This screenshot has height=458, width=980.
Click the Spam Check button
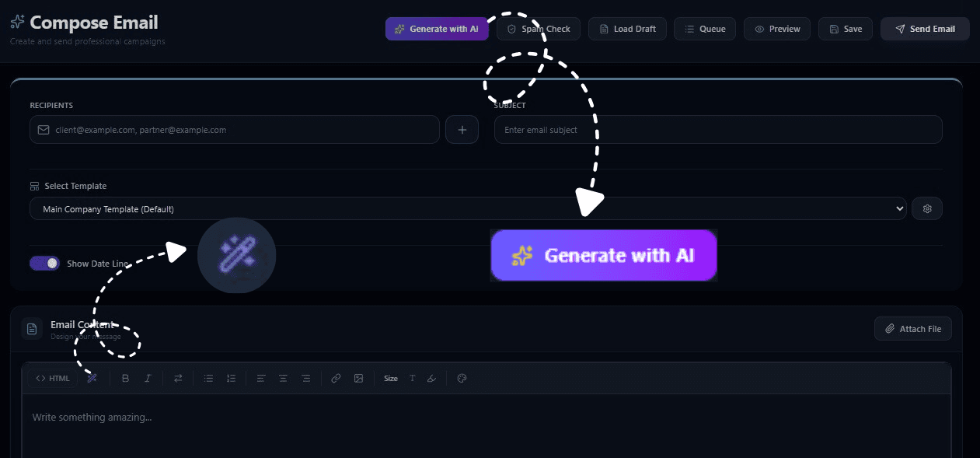(x=539, y=29)
